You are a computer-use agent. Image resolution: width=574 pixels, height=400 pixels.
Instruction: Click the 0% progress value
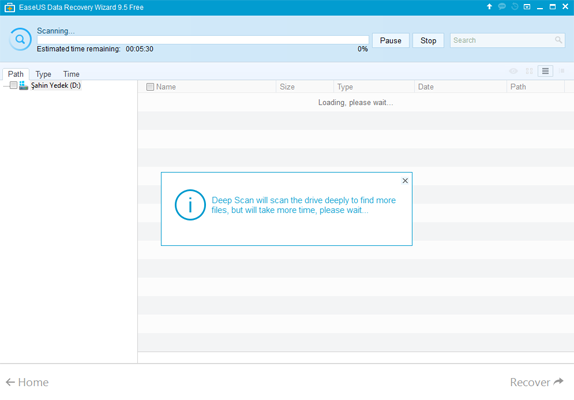(x=363, y=49)
